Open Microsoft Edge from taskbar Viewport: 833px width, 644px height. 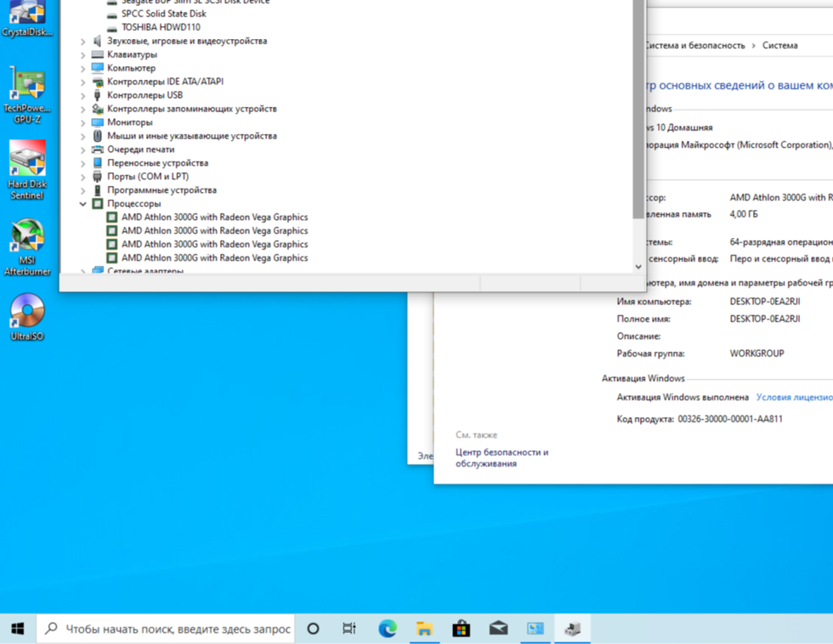[388, 629]
